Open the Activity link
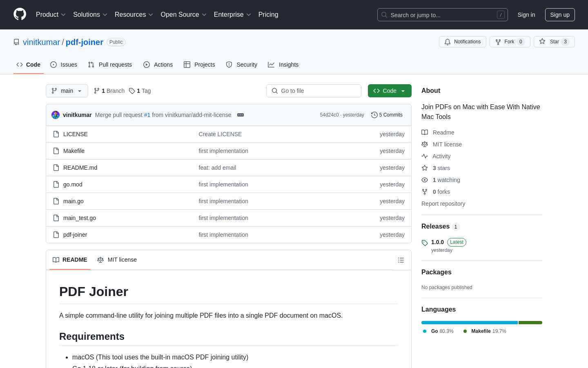The width and height of the screenshot is (588, 368). coord(436,156)
